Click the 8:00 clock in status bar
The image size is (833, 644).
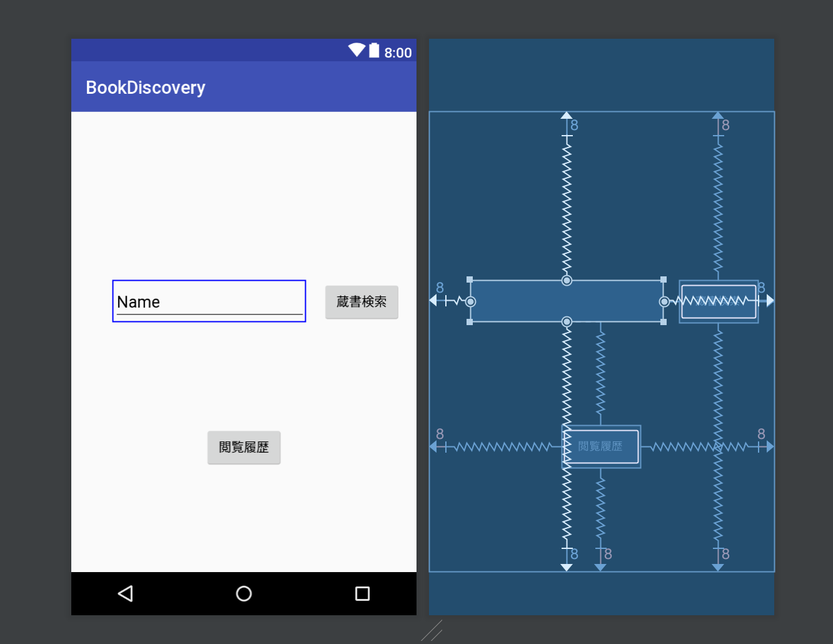point(398,53)
